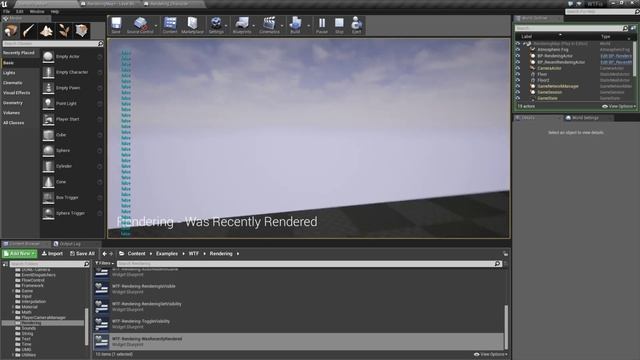The image size is (640, 360).
Task: Toggle visibility of the world root row
Action: (x=518, y=44)
